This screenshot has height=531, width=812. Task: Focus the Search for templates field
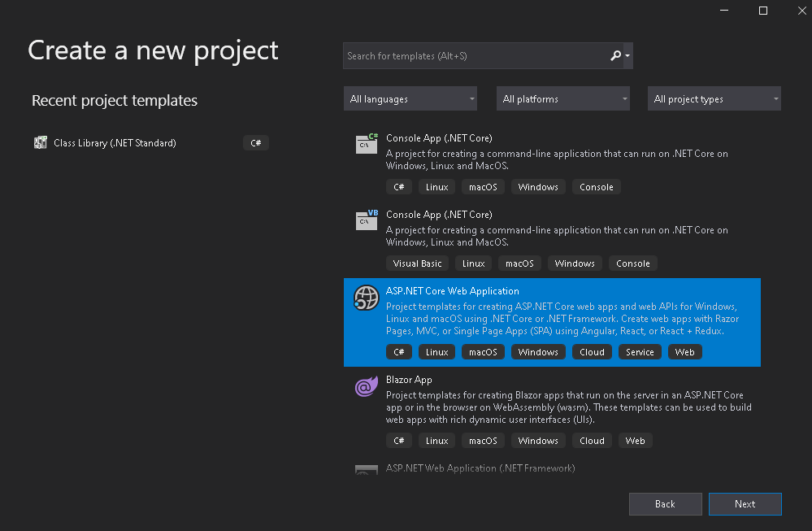pos(475,56)
